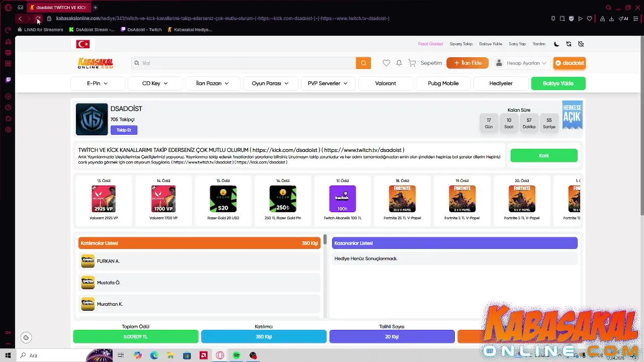
Task: Open Microsoft Edge from the taskbar
Action: (154, 355)
